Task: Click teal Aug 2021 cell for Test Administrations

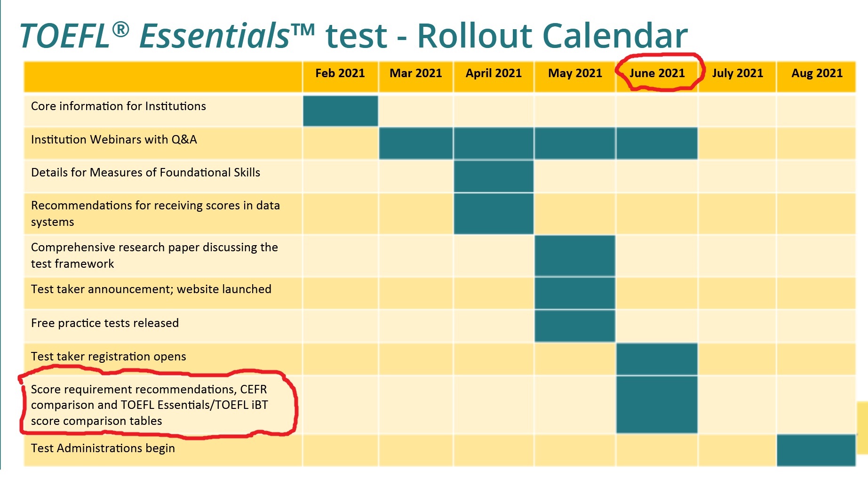Action: click(x=816, y=450)
